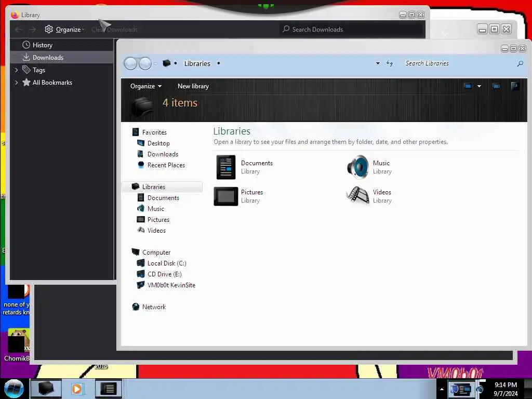The width and height of the screenshot is (532, 399).
Task: Click Explorer taskbar button
Action: pos(46,389)
